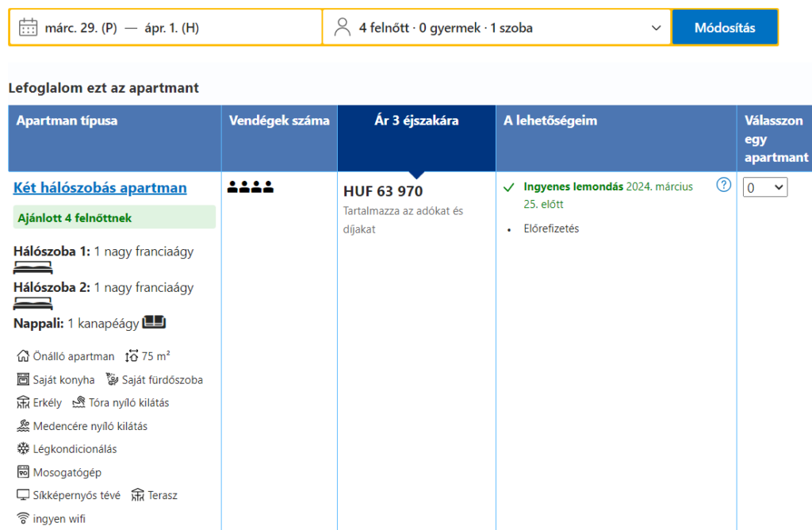The width and height of the screenshot is (812, 530).
Task: Click the sofa bed icon next to Nappali
Action: (154, 322)
